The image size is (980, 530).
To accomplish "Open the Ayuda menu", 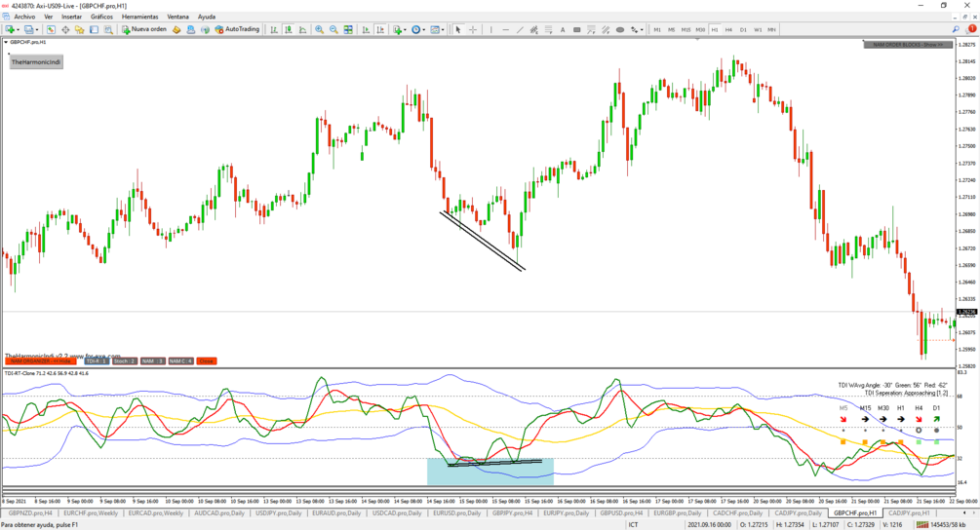I will tap(207, 17).
